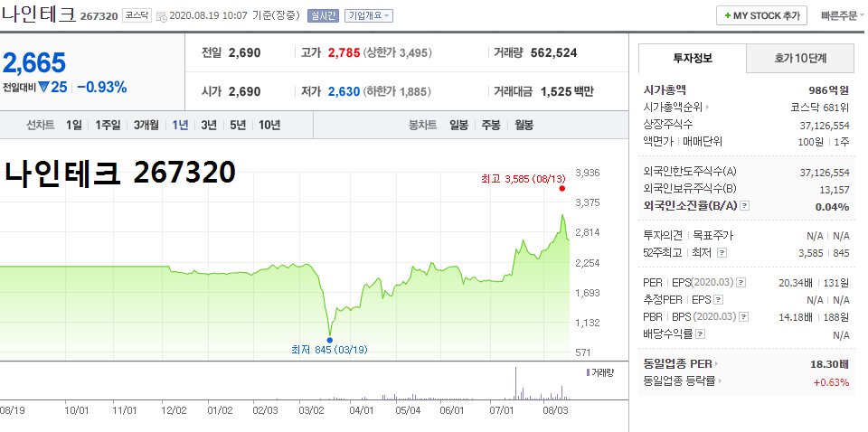Select the 10년 line chart period

point(269,125)
